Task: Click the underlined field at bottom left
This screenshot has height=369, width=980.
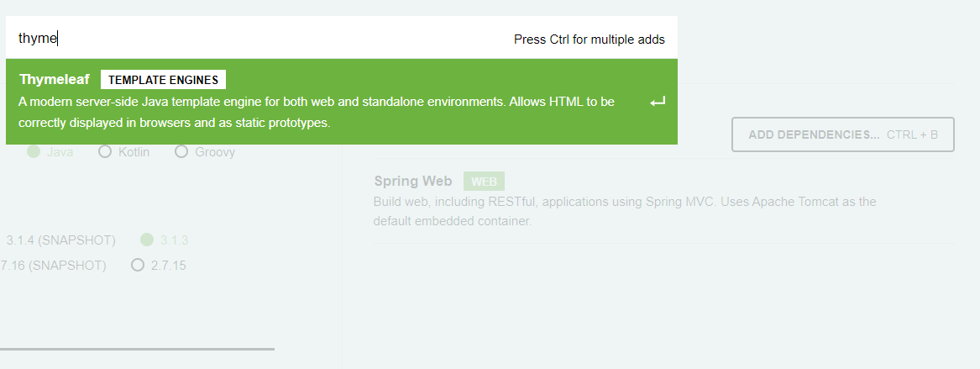Action: click(134, 338)
